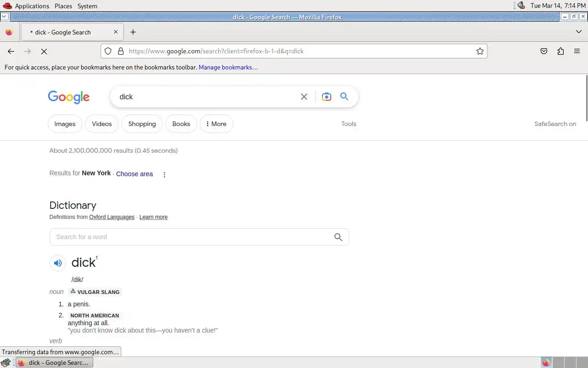The width and height of the screenshot is (588, 368).
Task: Open the window menu arrow in title bar
Action: pyautogui.click(x=4, y=17)
